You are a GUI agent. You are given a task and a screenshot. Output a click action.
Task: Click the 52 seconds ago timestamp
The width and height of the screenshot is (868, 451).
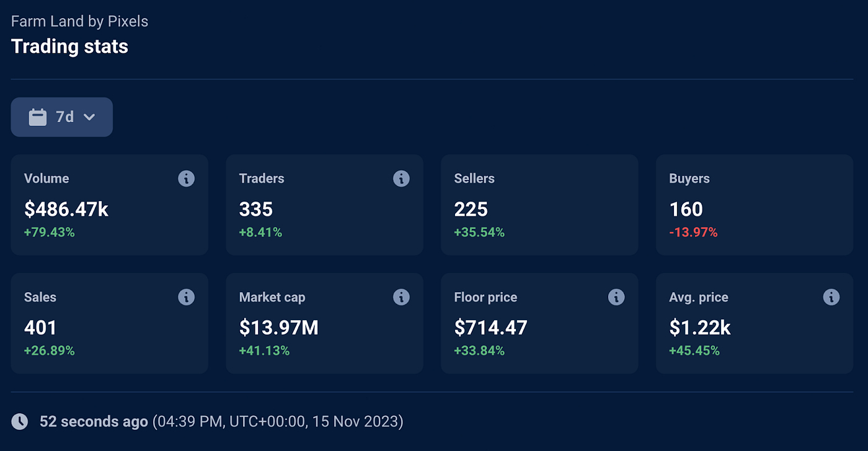(x=94, y=422)
